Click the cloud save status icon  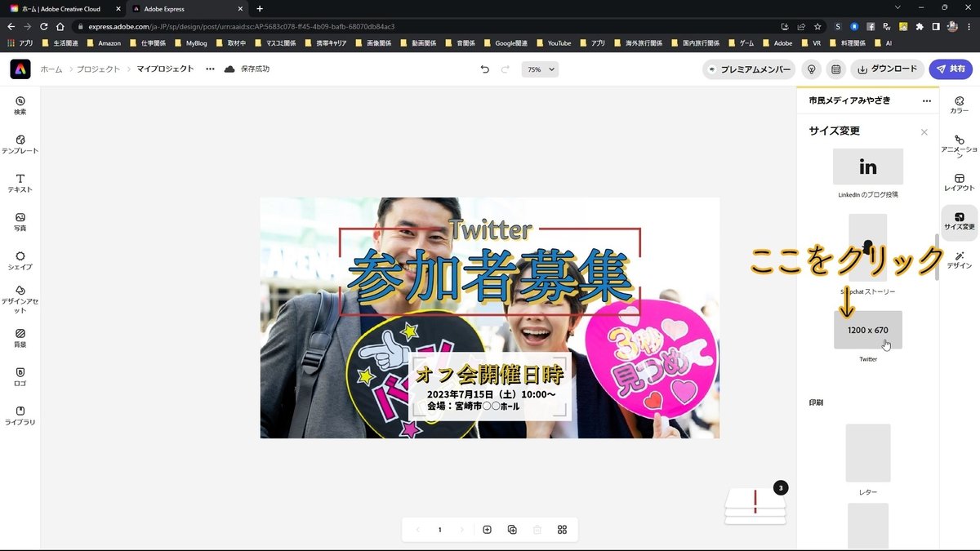click(x=229, y=69)
